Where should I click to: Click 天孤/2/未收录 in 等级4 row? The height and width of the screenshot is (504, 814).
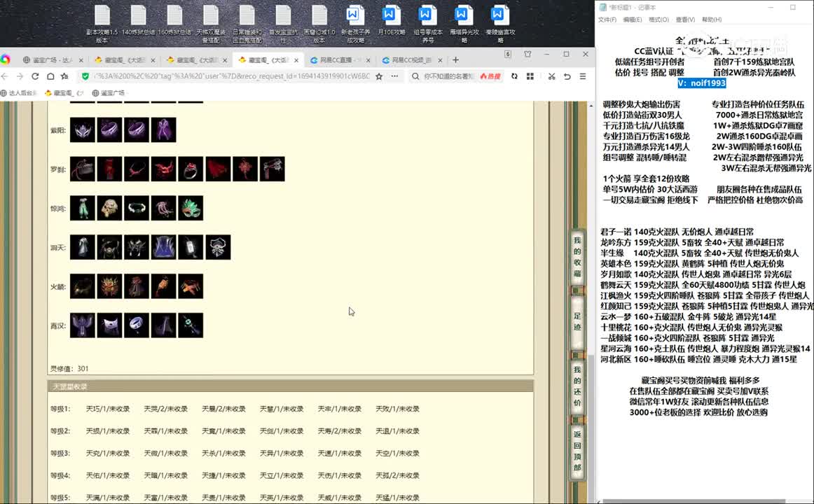click(397, 475)
